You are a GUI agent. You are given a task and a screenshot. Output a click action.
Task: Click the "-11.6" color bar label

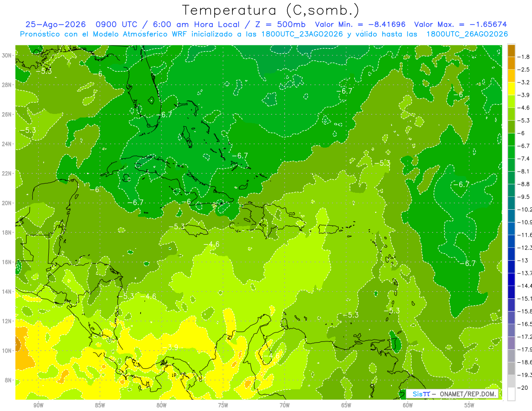click(525, 235)
